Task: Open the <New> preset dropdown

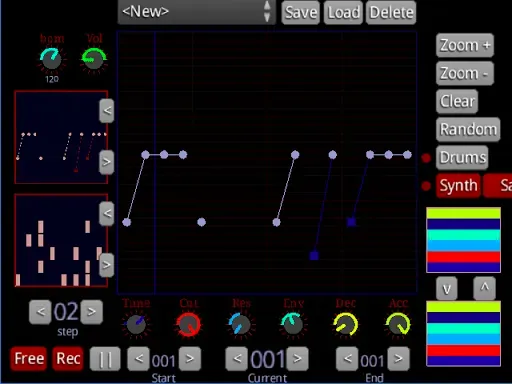Action: 197,12
